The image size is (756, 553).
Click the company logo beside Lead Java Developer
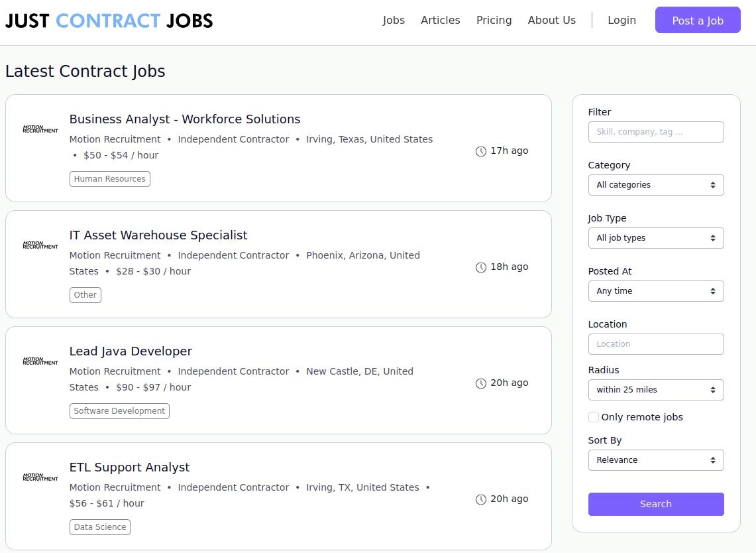click(40, 361)
